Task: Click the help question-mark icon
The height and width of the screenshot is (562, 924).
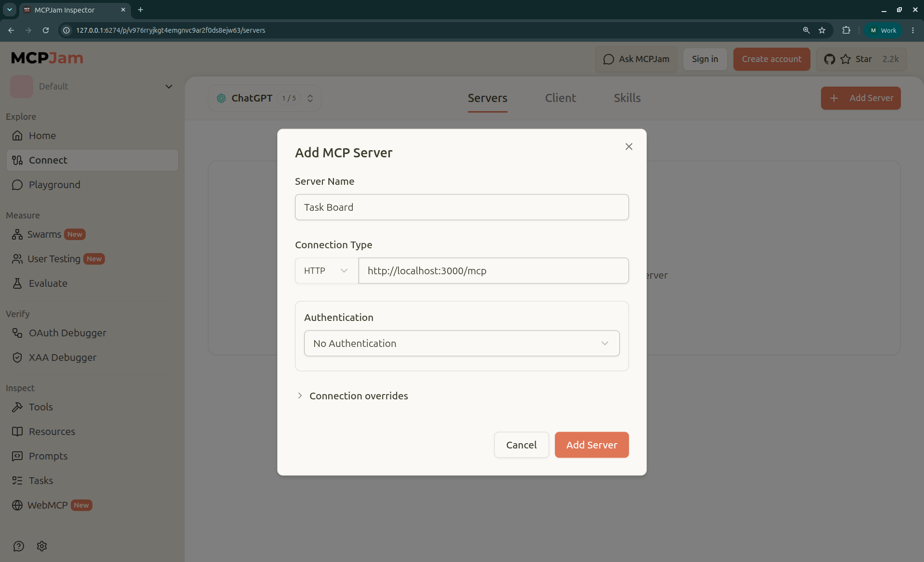Action: pyautogui.click(x=19, y=546)
